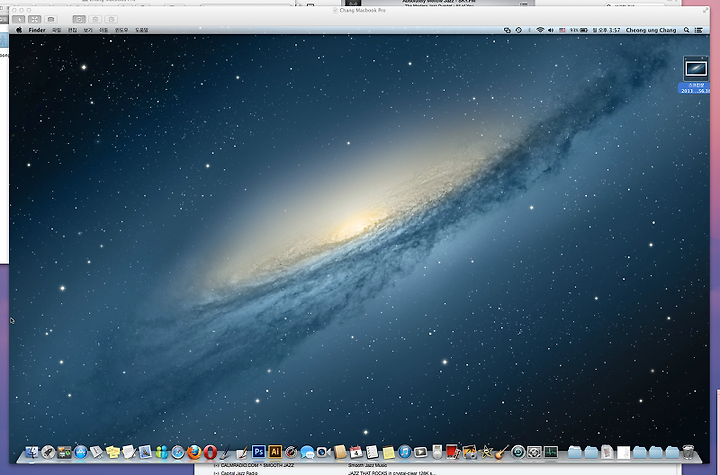Open Mission Control in the Dock

64,452
